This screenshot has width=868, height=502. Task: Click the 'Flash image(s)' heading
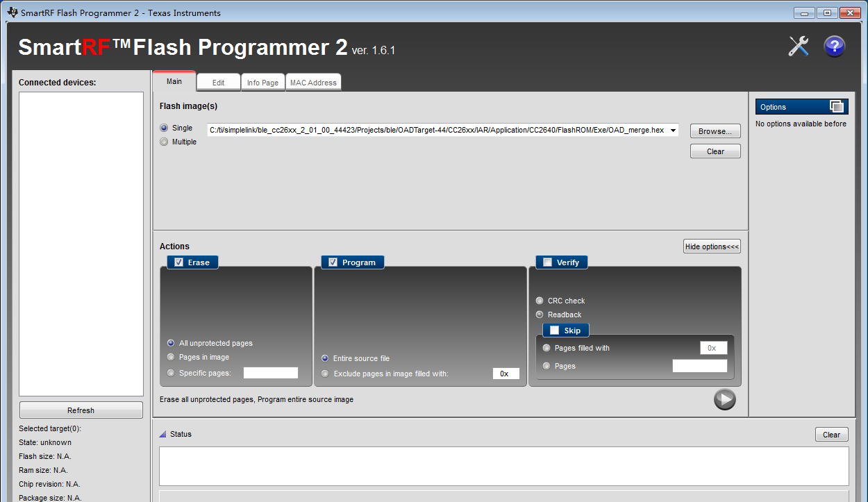tap(188, 106)
